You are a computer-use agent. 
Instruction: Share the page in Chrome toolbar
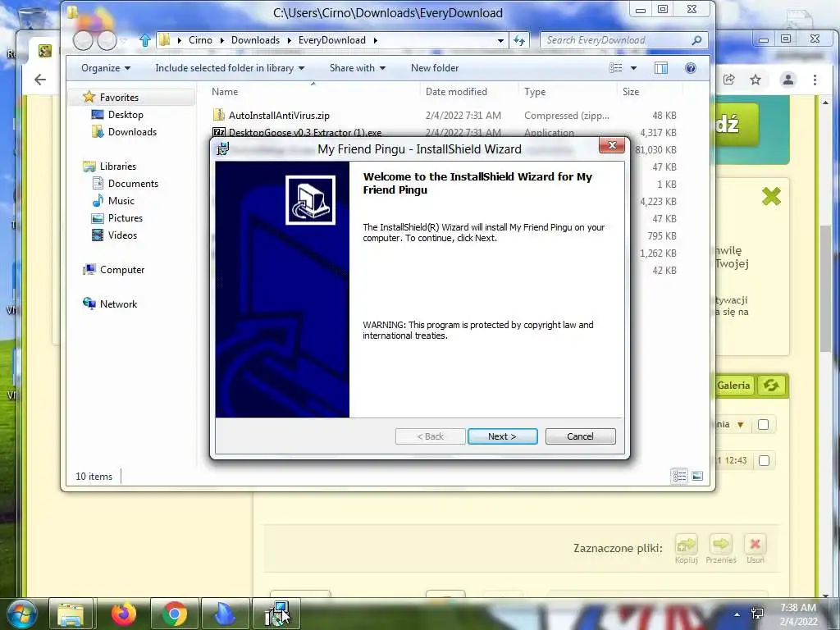[728, 80]
